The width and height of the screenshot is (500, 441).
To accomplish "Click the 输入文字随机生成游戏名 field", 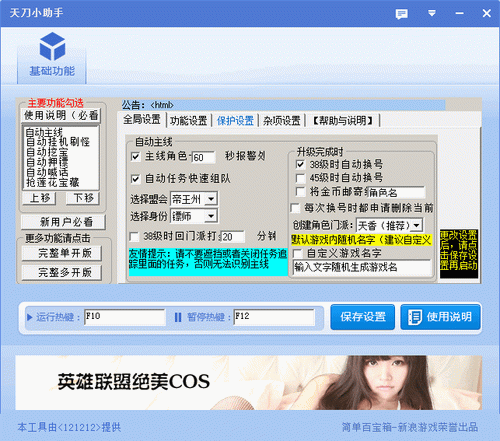I will point(362,267).
